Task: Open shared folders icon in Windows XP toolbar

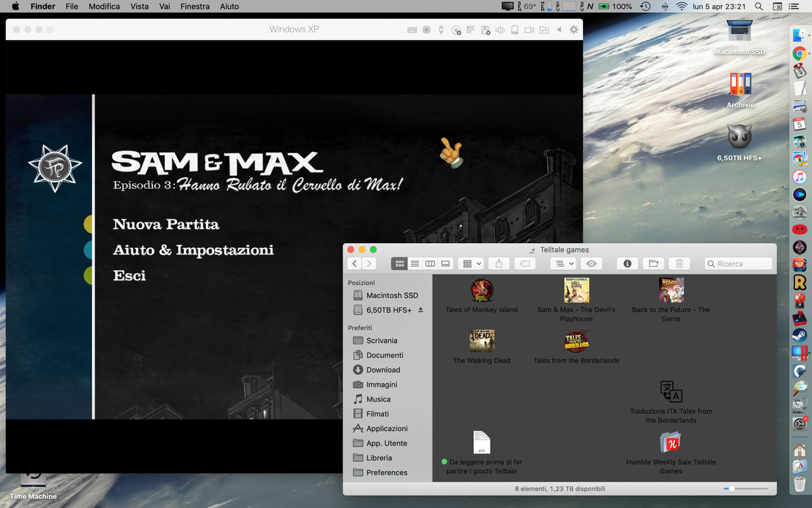Action: click(544, 30)
